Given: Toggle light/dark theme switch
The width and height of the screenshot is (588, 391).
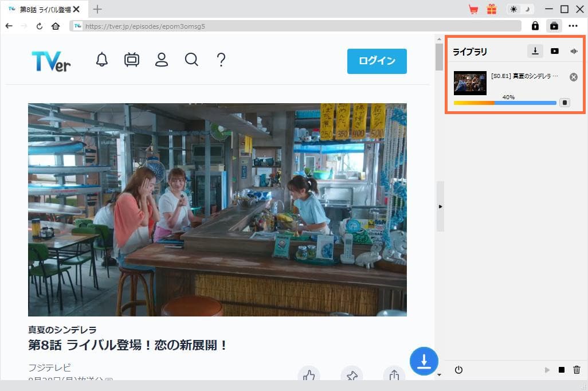Looking at the screenshot, I should [521, 9].
